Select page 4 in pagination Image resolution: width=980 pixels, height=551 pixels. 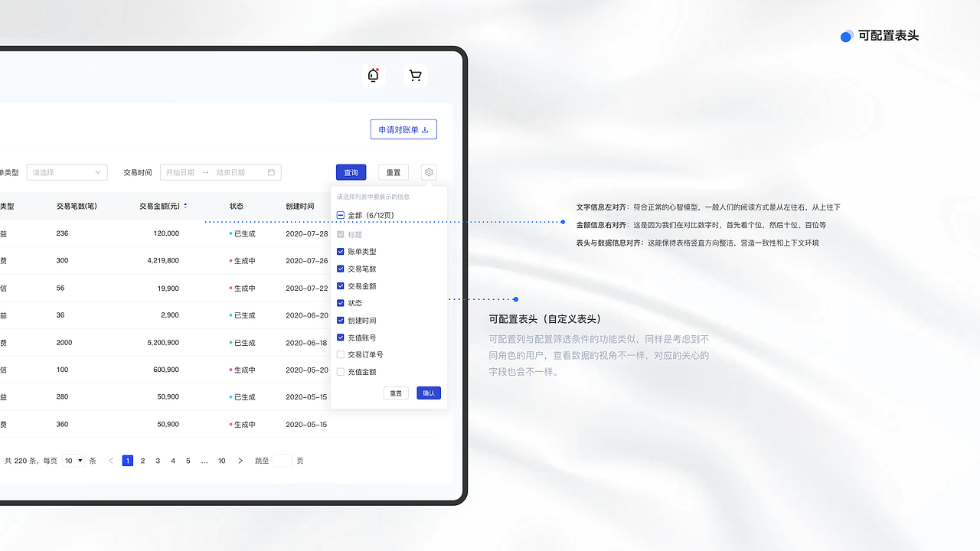click(x=173, y=461)
